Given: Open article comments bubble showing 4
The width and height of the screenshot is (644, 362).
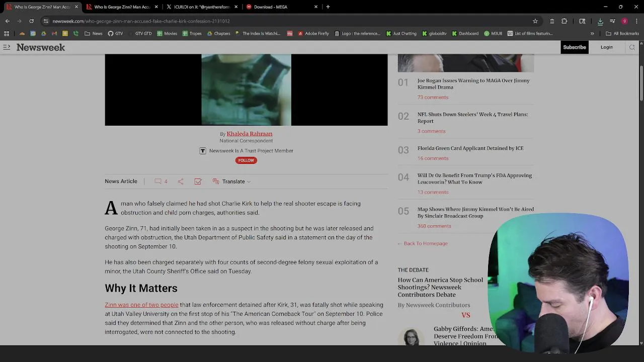Looking at the screenshot, I should click(161, 182).
